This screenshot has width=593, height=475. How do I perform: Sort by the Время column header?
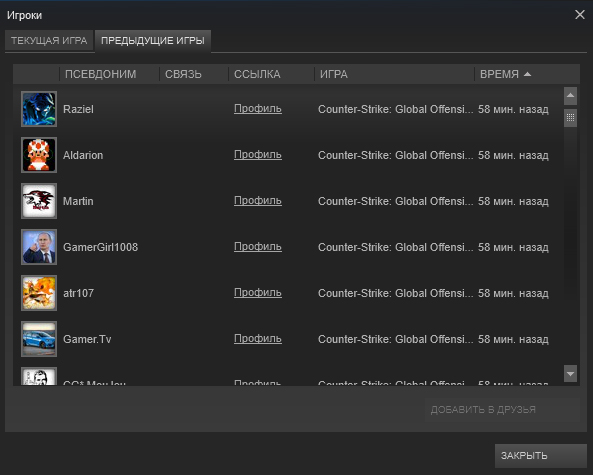[526, 74]
